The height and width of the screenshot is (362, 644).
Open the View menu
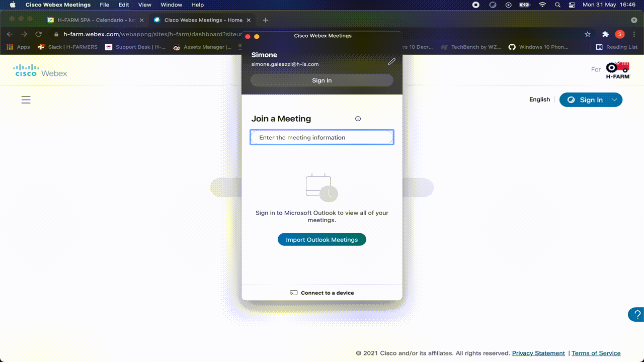coord(144,5)
